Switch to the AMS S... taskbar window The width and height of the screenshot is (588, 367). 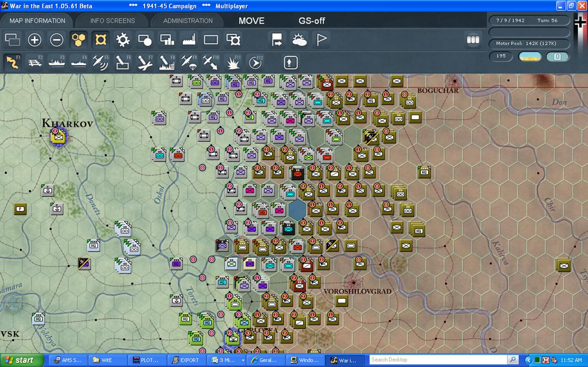67,360
